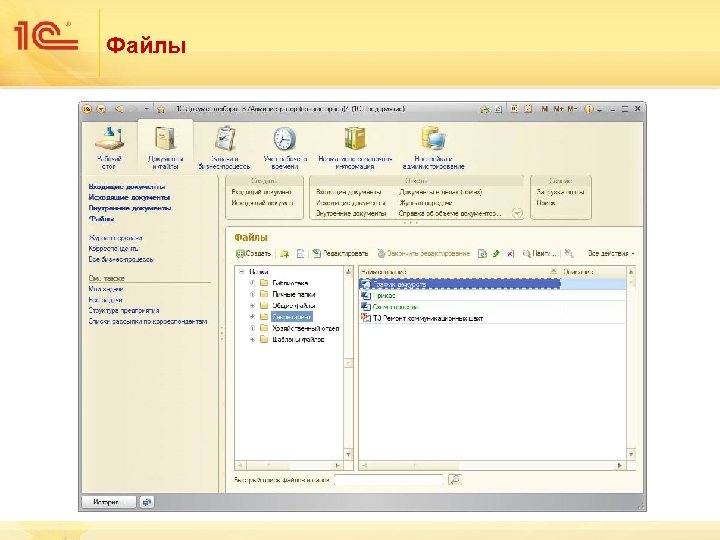This screenshot has height=540, width=720.
Task: Click the favorites star icon in title bar
Action: [x=161, y=109]
